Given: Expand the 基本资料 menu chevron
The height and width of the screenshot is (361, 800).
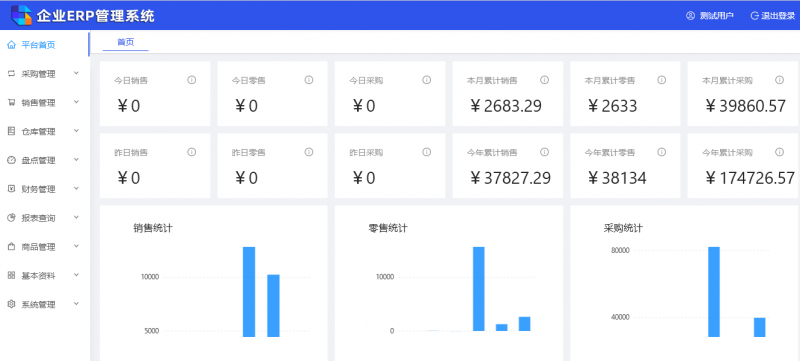Looking at the screenshot, I should coord(77,275).
